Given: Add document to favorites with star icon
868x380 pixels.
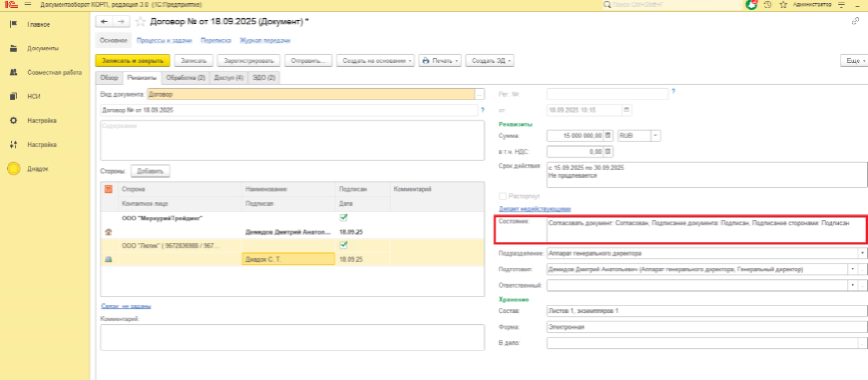Looking at the screenshot, I should point(141,22).
